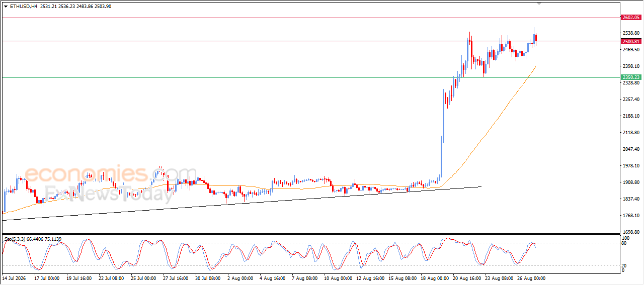The height and width of the screenshot is (285, 644).
Task: Select the 2602.05 red price label
Action: 631,18
